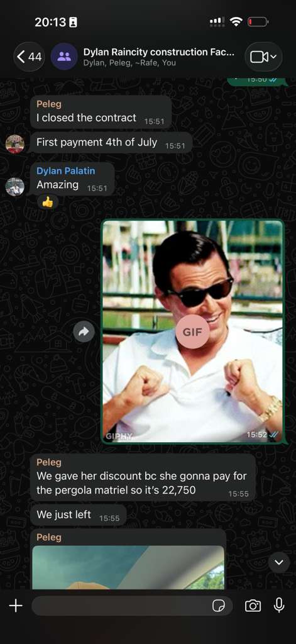
Task: Select the 'I closed the contract' message
Action: pos(101,112)
